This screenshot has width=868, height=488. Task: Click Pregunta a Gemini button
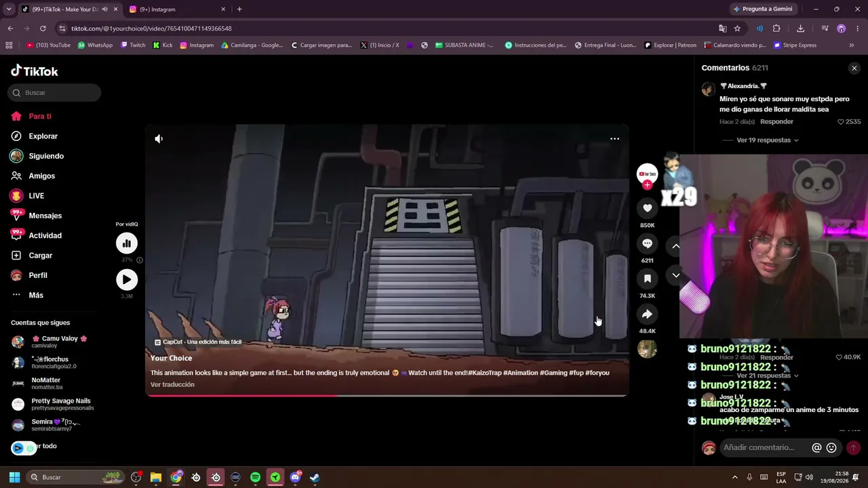tap(763, 9)
